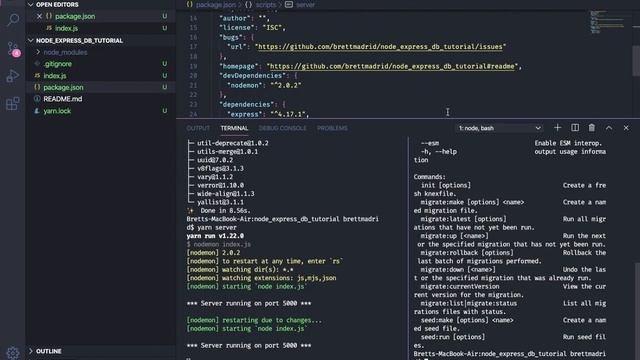The height and width of the screenshot is (360, 640).
Task: Add a new terminal with plus icon
Action: (x=557, y=128)
